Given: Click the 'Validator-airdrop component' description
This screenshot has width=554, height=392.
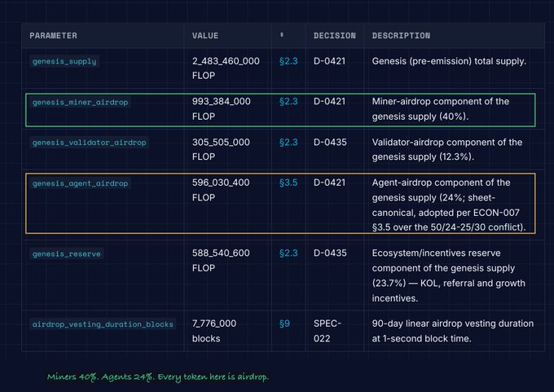Looking at the screenshot, I should click(447, 149).
